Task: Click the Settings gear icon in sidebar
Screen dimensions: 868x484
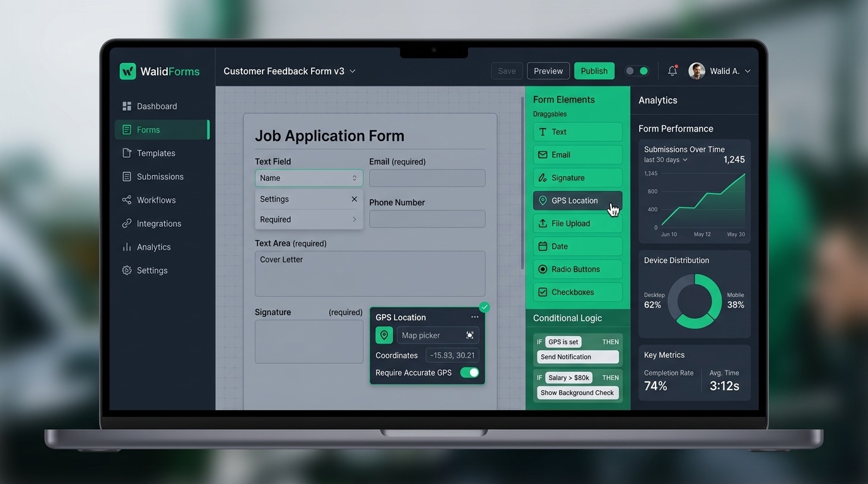Action: click(127, 270)
